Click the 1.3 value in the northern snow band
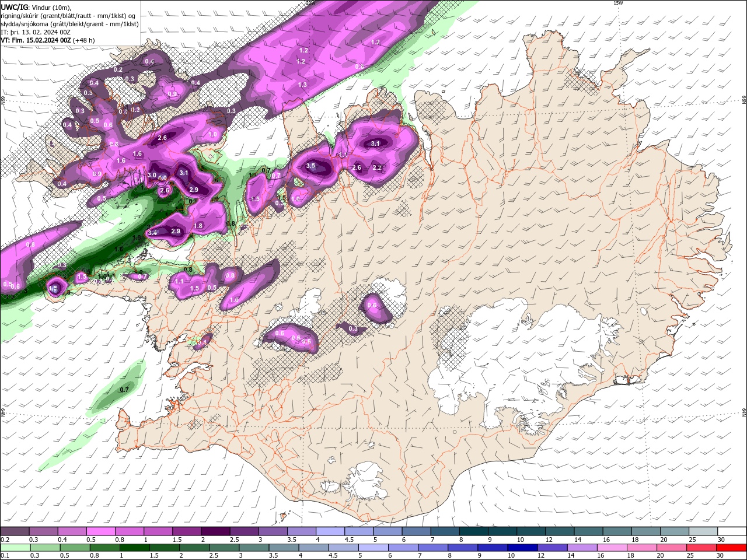The image size is (747, 560). click(x=302, y=85)
